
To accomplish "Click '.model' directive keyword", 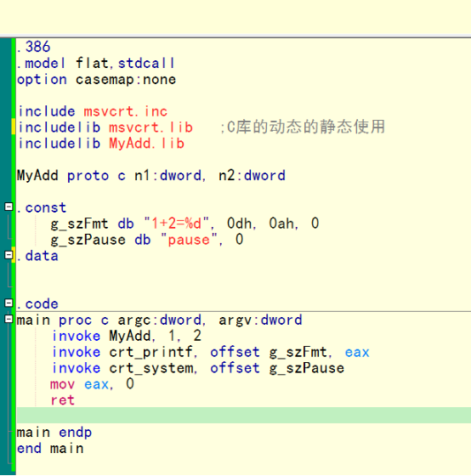I will click(41, 63).
